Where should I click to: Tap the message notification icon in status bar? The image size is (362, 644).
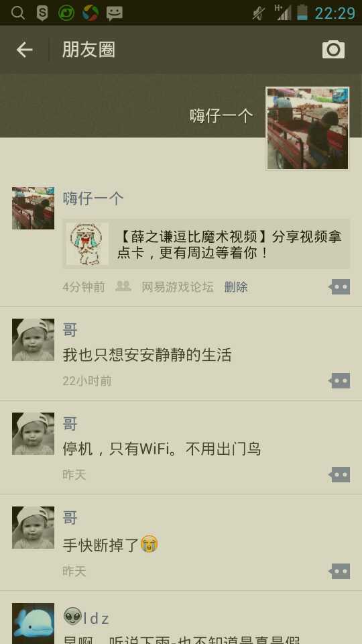(115, 13)
